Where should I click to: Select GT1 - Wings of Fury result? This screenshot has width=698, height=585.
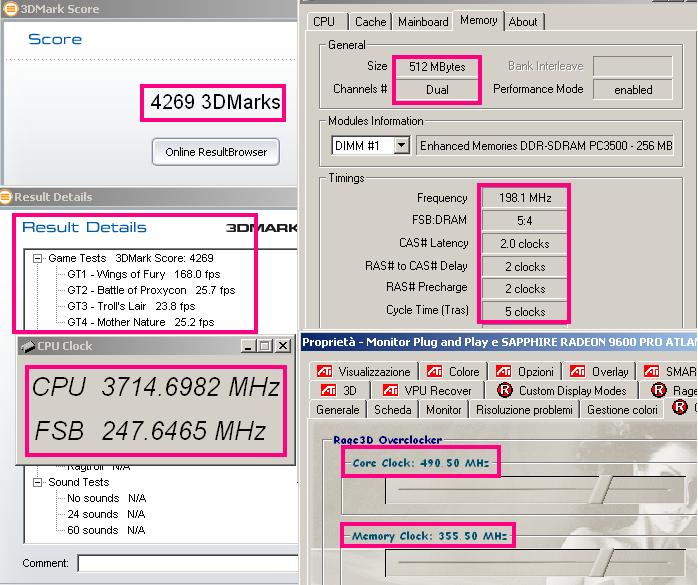coord(144,274)
